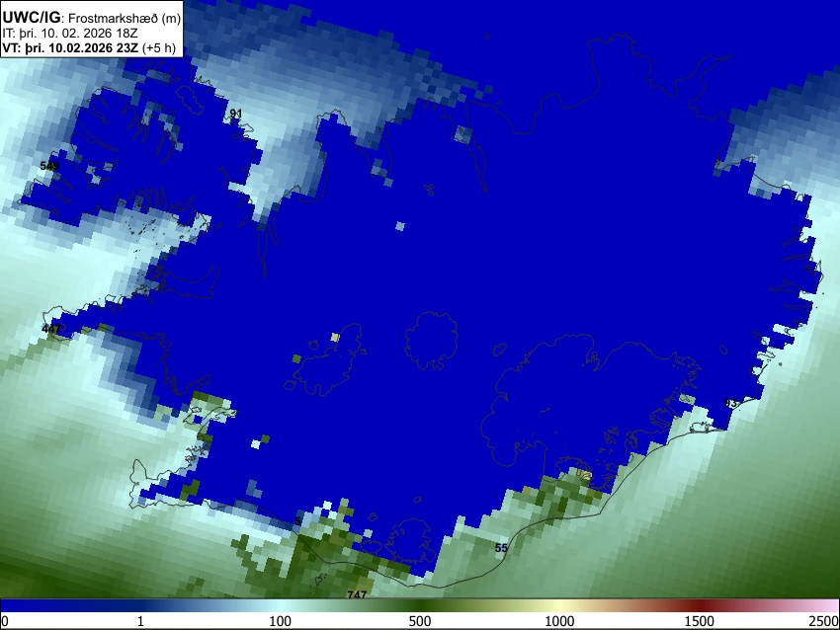The image size is (840, 630).
Task: Click the station value 93 on the southeast coast
Action: (730, 403)
